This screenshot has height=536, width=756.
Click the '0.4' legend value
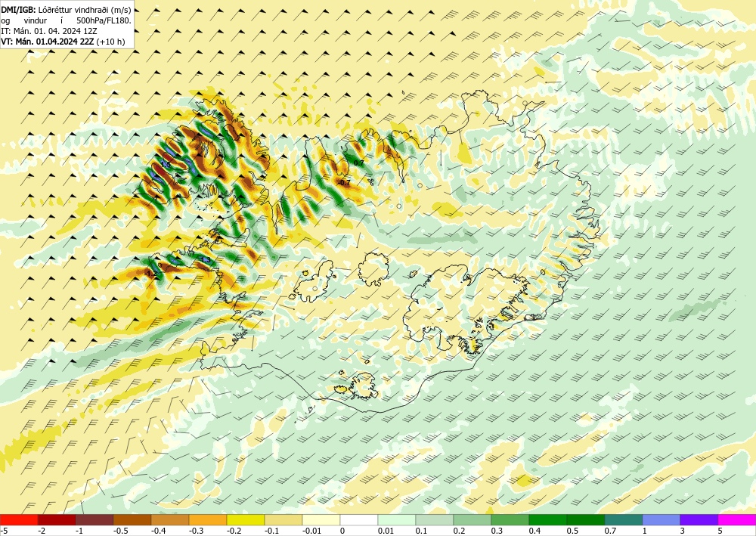[535, 531]
